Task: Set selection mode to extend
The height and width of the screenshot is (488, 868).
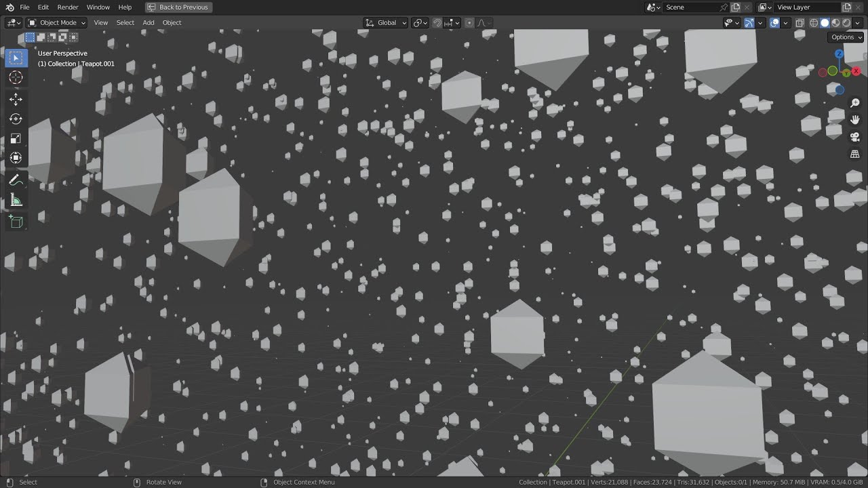Action: [x=41, y=37]
